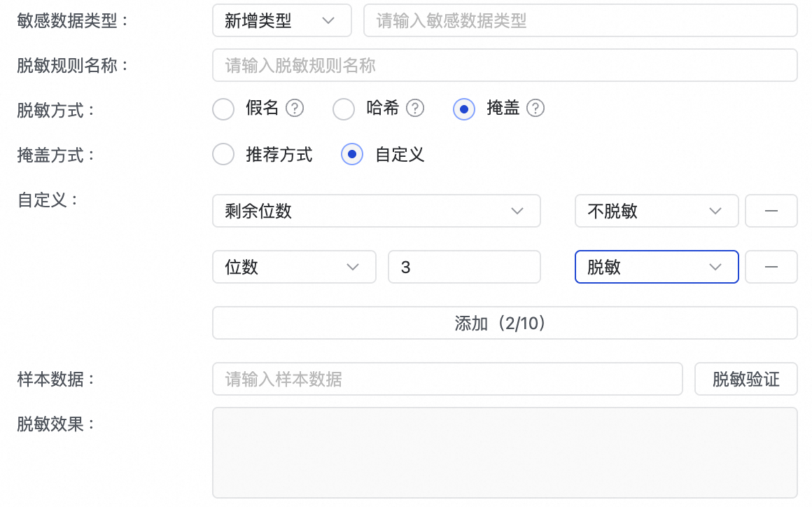Click help icon next to 掩盖

(535, 109)
